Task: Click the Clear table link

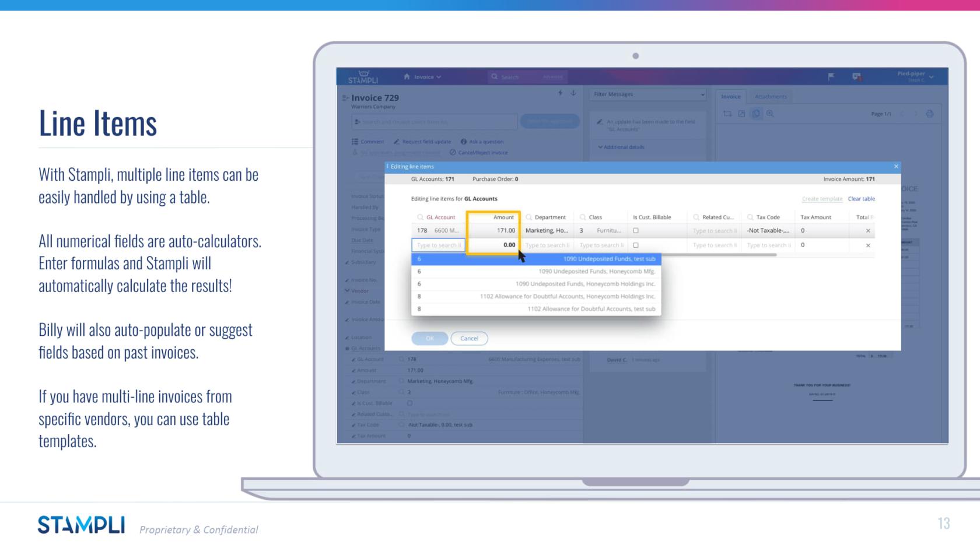Action: tap(861, 199)
